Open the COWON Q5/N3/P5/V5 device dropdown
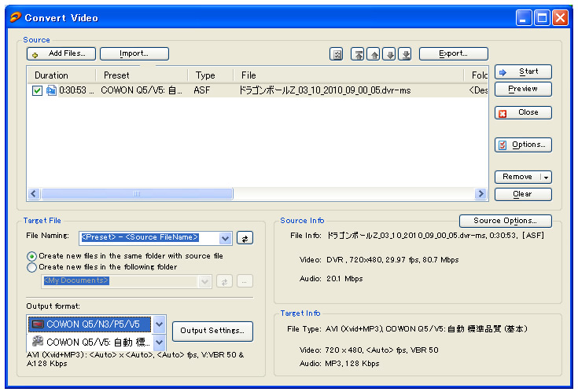 point(159,324)
